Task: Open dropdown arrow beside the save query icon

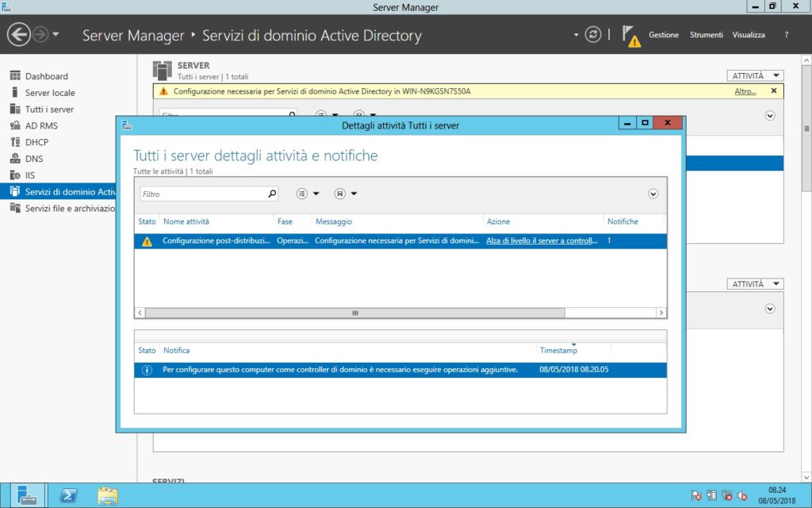Action: pyautogui.click(x=354, y=194)
